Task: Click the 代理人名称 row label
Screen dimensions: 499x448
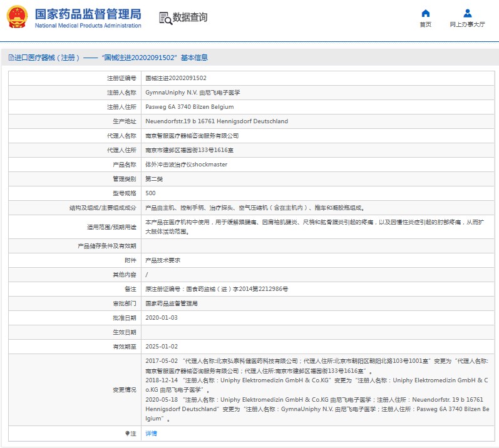Action: coord(121,136)
